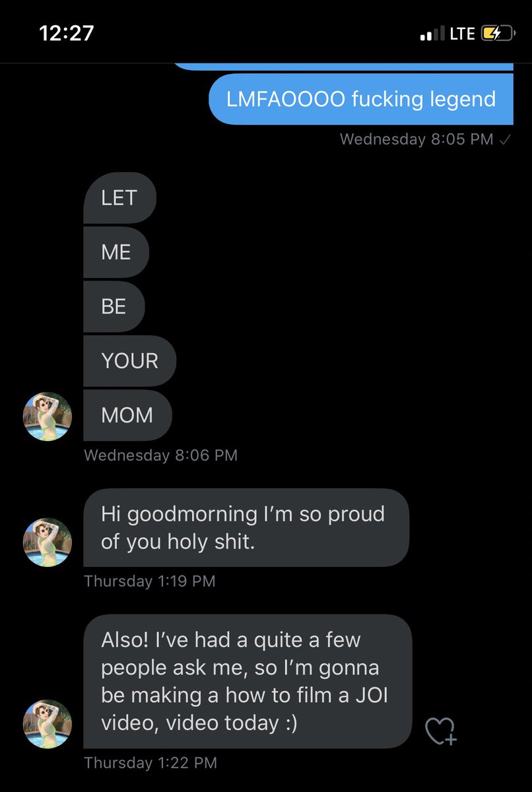Select the "how to film" message bubble
The image size is (532, 792).
tap(248, 681)
